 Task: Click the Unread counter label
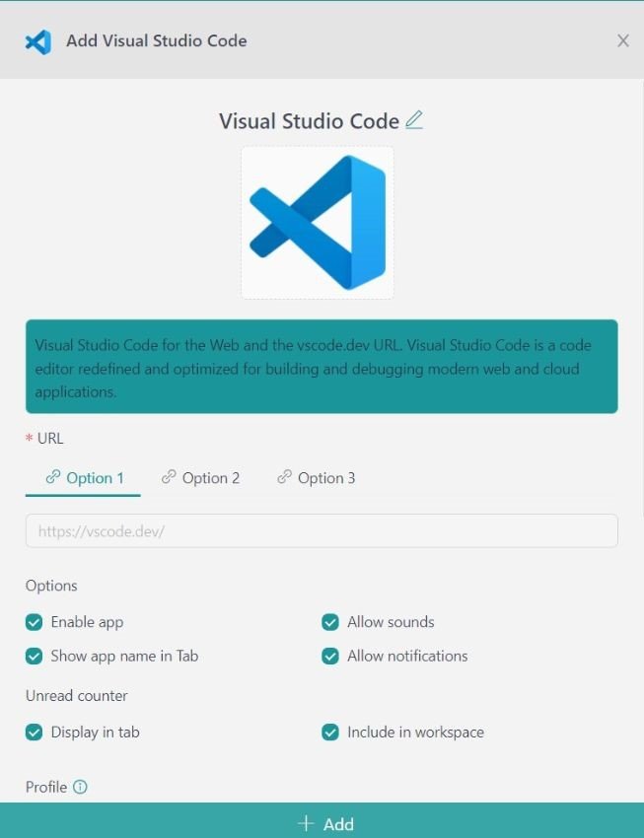click(x=76, y=695)
